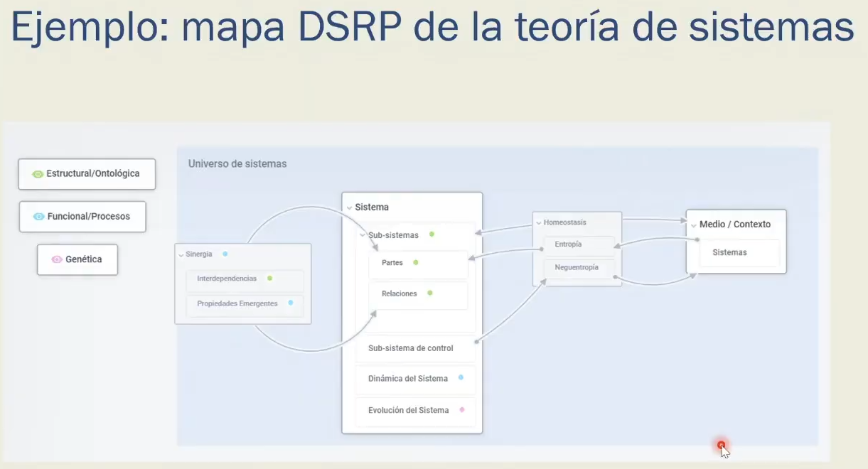Viewport: 868px width, 469px height.
Task: Click the blue dot beside Sinergia
Action: pyautogui.click(x=225, y=254)
